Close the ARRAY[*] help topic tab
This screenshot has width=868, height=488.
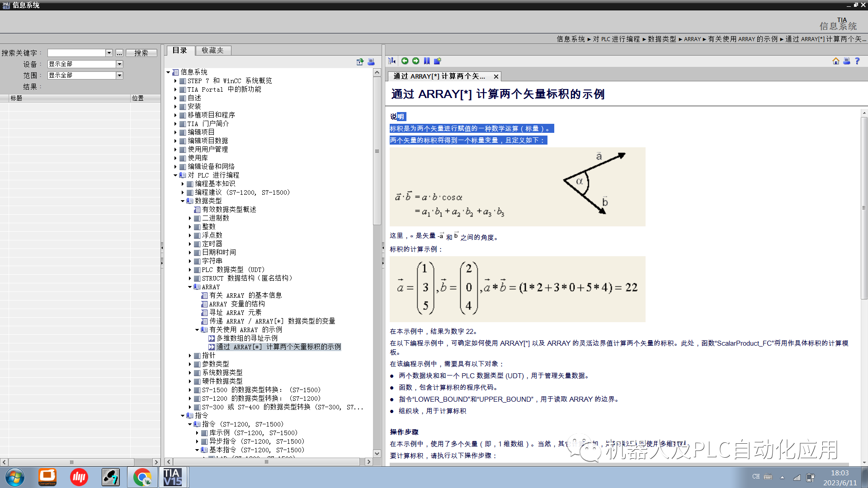point(496,77)
